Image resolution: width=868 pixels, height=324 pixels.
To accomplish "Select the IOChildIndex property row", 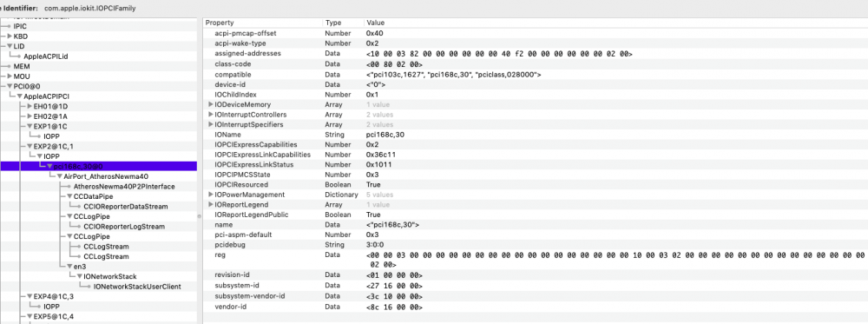I will [x=536, y=94].
